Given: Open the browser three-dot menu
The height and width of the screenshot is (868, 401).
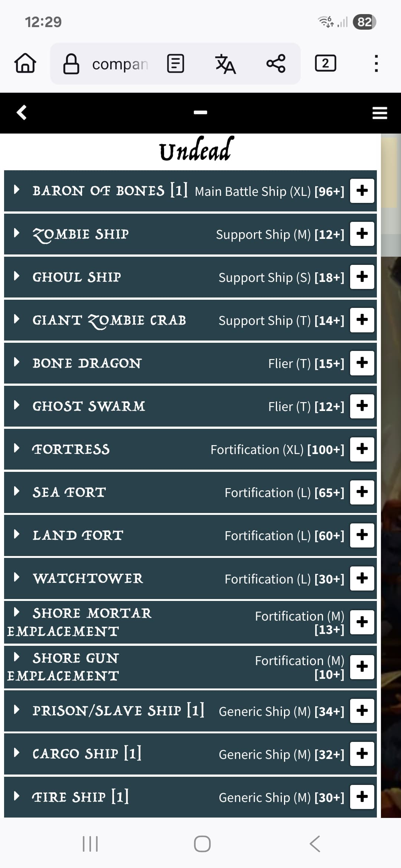Looking at the screenshot, I should pos(376,63).
